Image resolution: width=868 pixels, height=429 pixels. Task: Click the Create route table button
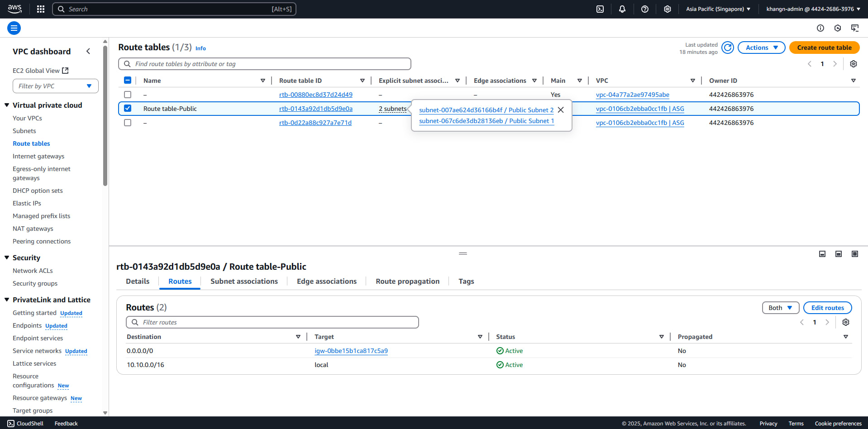[825, 48]
